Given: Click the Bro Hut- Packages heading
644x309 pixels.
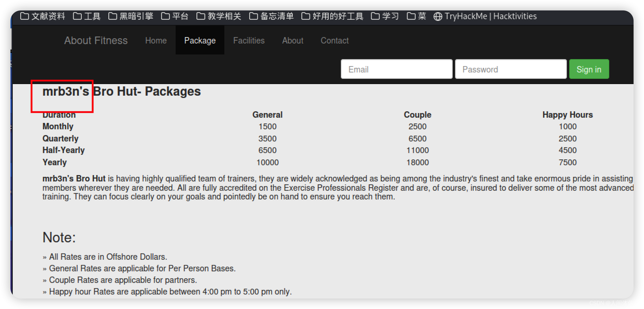Looking at the screenshot, I should pyautogui.click(x=147, y=91).
